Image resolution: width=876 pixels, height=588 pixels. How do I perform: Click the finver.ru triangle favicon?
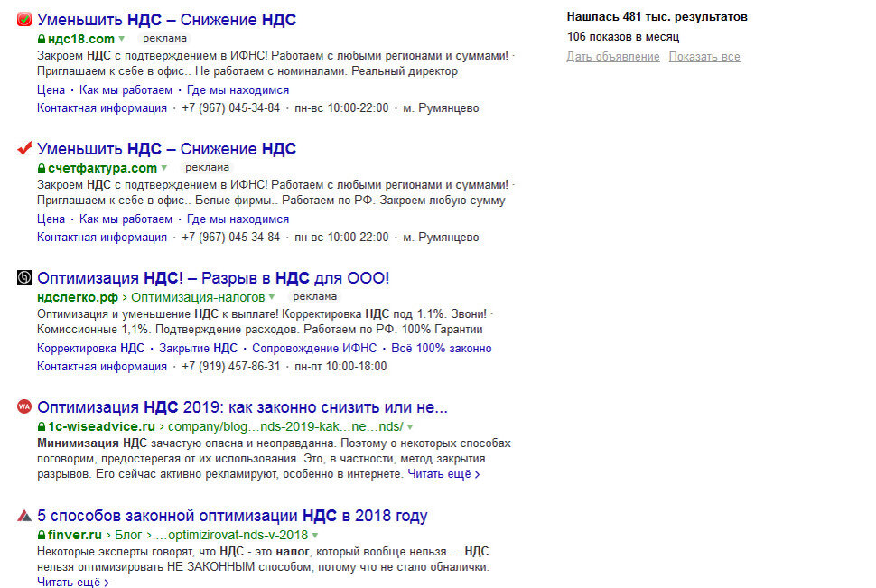[24, 516]
